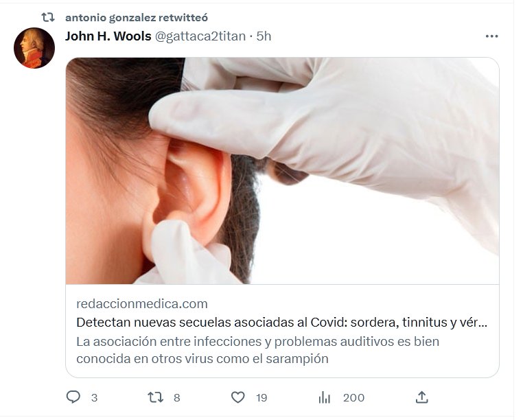
Task: Click the like count 19
Action: pos(261,398)
